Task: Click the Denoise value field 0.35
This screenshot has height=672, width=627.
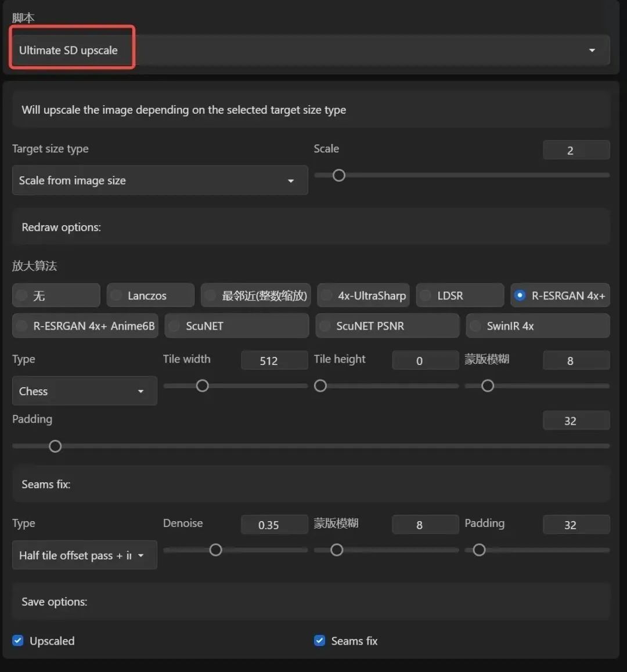Action: point(275,525)
